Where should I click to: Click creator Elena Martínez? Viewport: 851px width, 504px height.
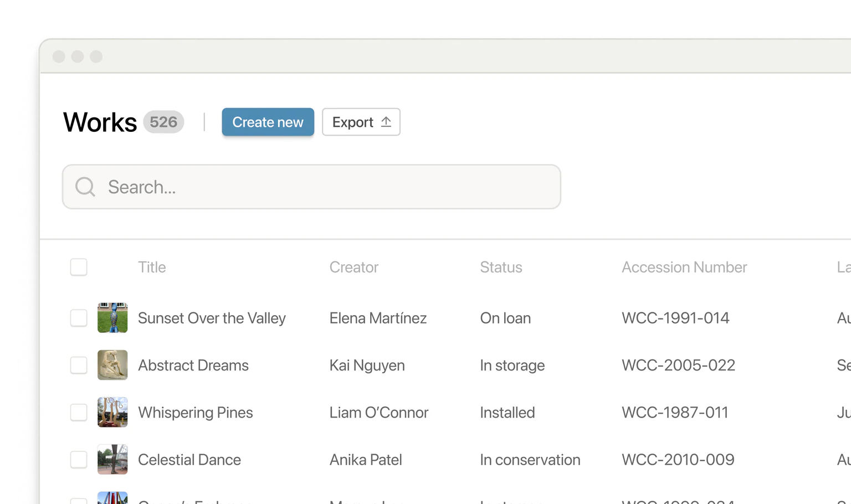click(x=378, y=318)
